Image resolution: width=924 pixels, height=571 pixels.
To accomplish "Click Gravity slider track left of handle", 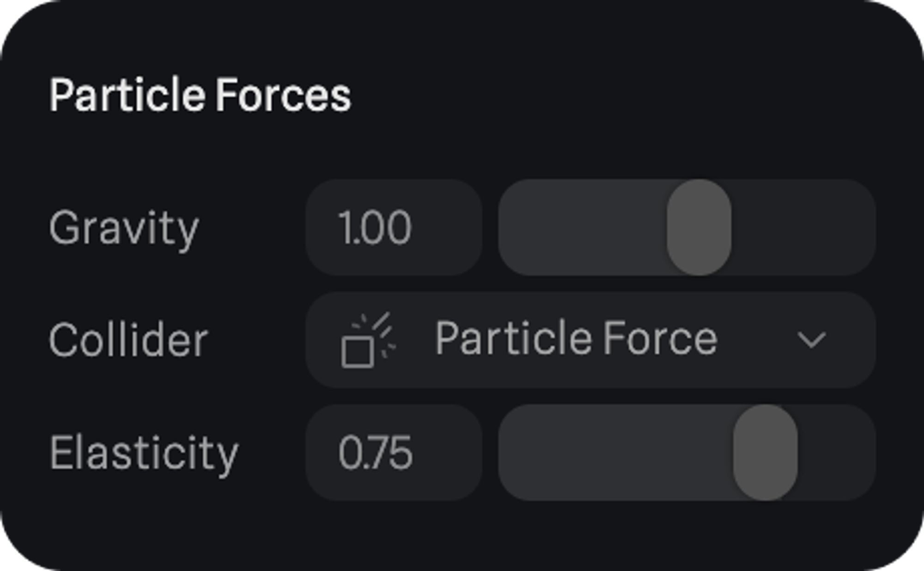I will point(582,227).
